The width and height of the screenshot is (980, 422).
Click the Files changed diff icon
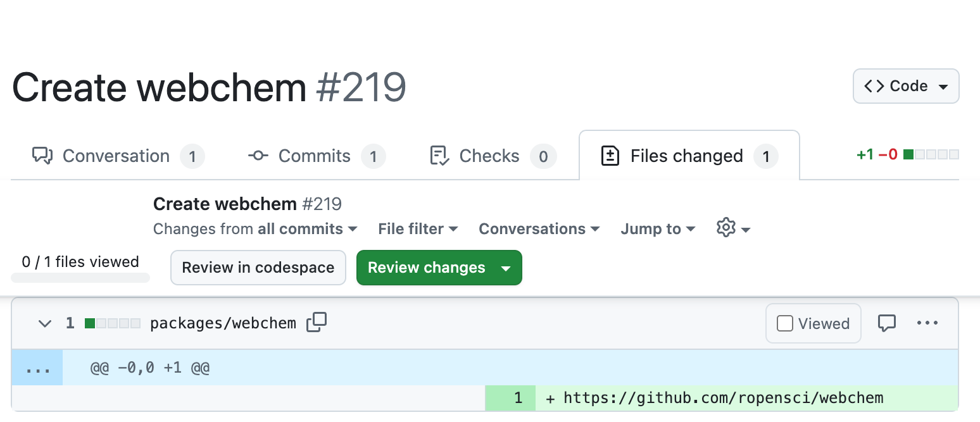(x=610, y=156)
